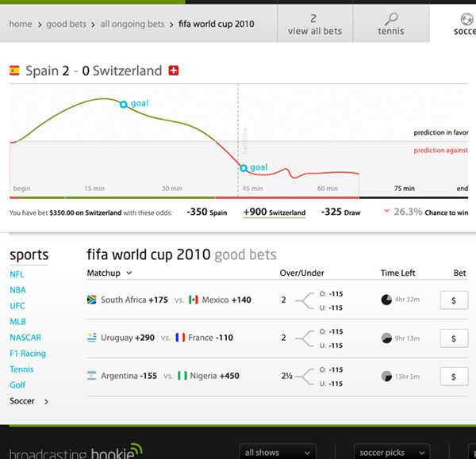This screenshot has height=459, width=476.
Task: Place bet on Argentina vs Nigeria
Action: coord(454,377)
